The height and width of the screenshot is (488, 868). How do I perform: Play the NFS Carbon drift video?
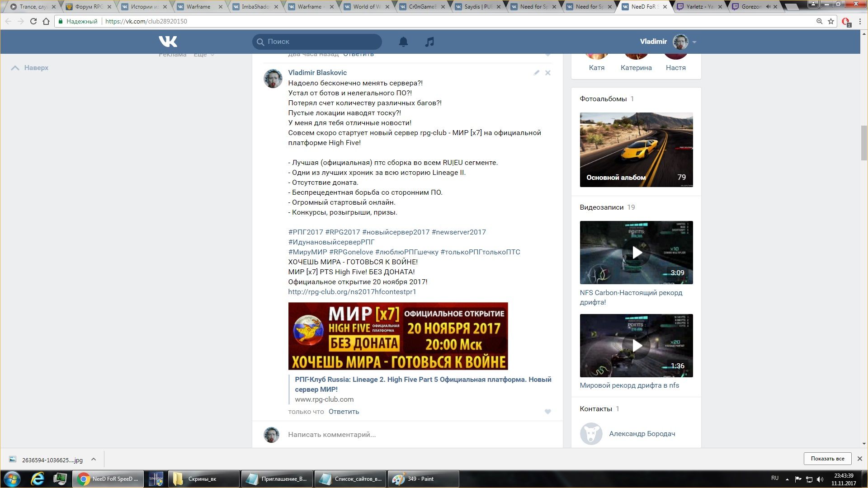[637, 253]
